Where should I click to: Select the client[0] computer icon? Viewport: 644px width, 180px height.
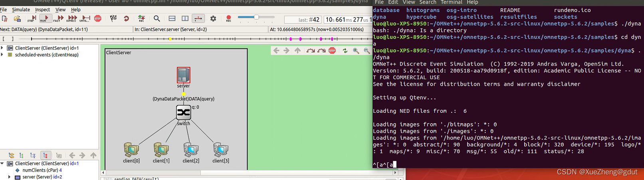[131, 150]
